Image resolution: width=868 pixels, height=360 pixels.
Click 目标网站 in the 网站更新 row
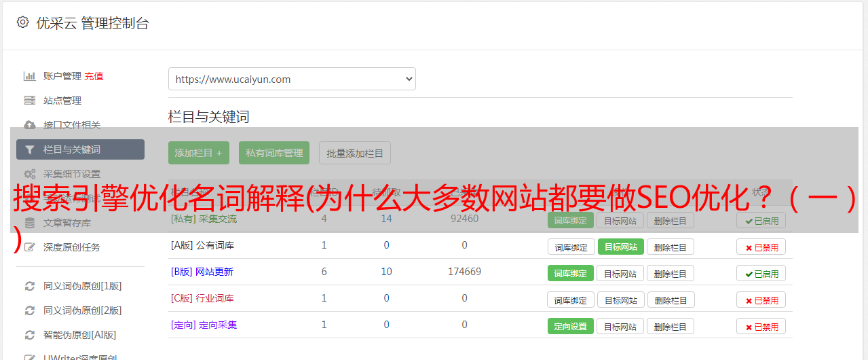click(620, 273)
